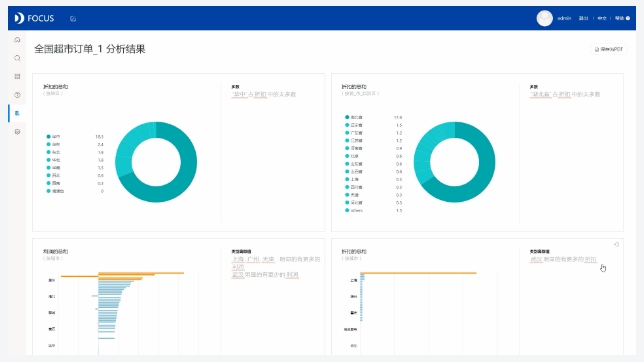Viewport: 644px width, 362px height.
Task: Click the 华中 link in the first insight
Action: point(239,95)
